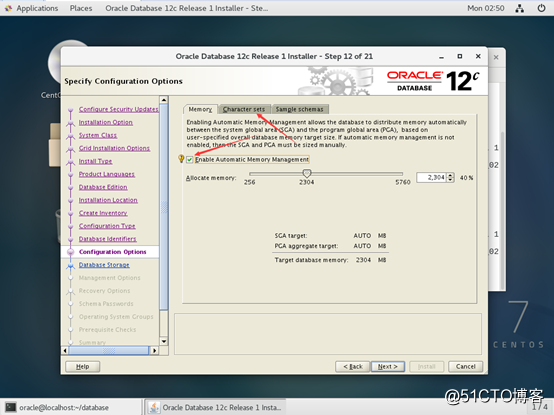Screen dimensions: 554x415
Task: Go to Grid Installation Options step
Action: pyautogui.click(x=114, y=148)
